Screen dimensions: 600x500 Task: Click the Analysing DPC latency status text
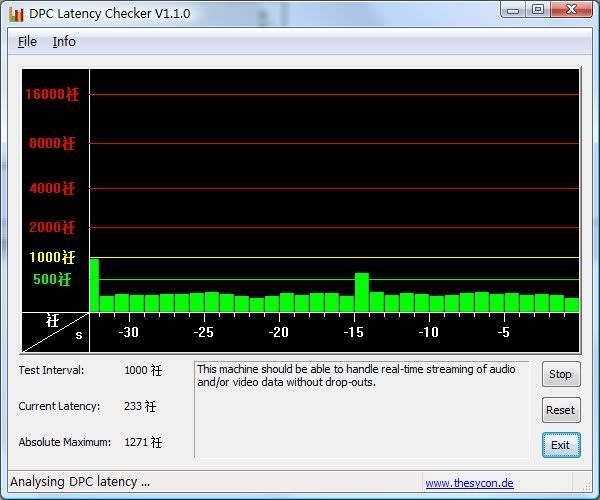(80, 482)
